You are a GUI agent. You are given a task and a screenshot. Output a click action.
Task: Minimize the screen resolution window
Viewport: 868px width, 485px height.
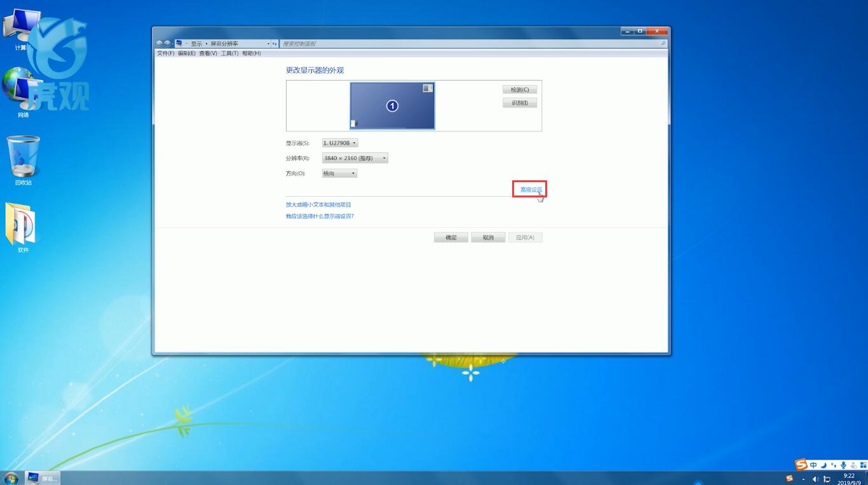pos(627,30)
